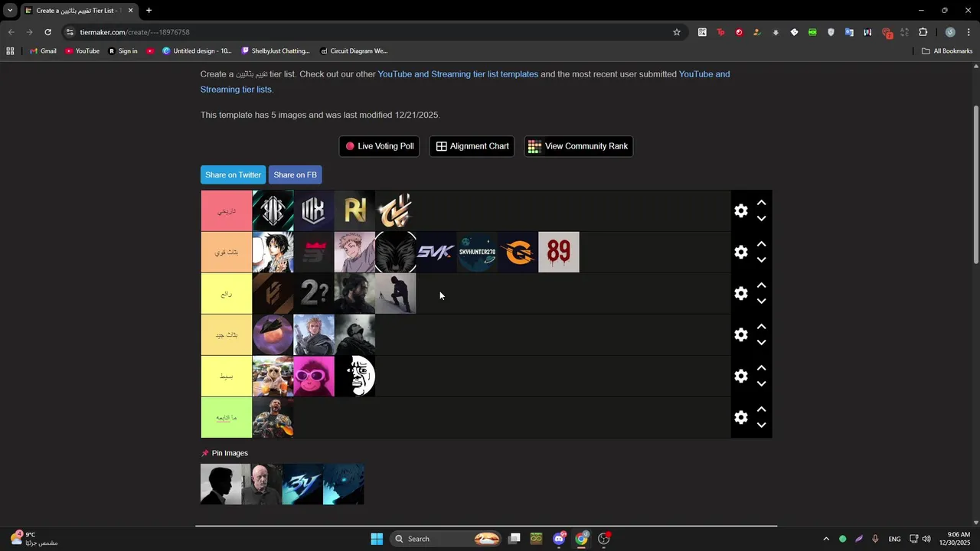Select the 2? image in third tier
Screen dimensions: 980x551
coord(314,293)
